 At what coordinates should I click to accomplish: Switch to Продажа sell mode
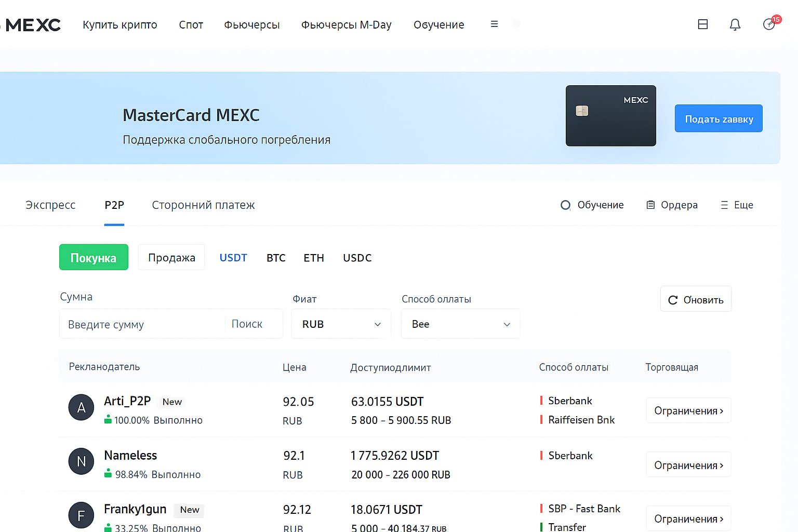coord(171,258)
